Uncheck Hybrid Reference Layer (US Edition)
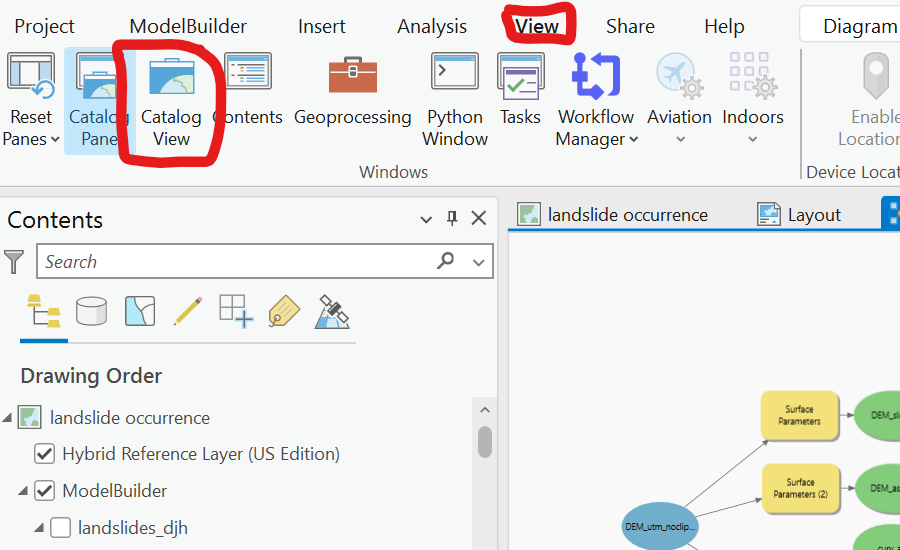900x550 pixels. point(44,454)
